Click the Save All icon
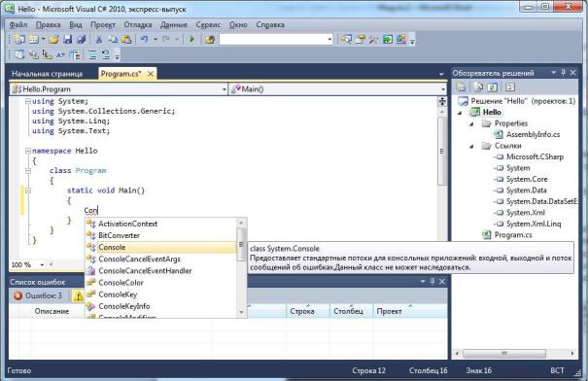Viewport: 588px width, 381px height. tap(81, 39)
